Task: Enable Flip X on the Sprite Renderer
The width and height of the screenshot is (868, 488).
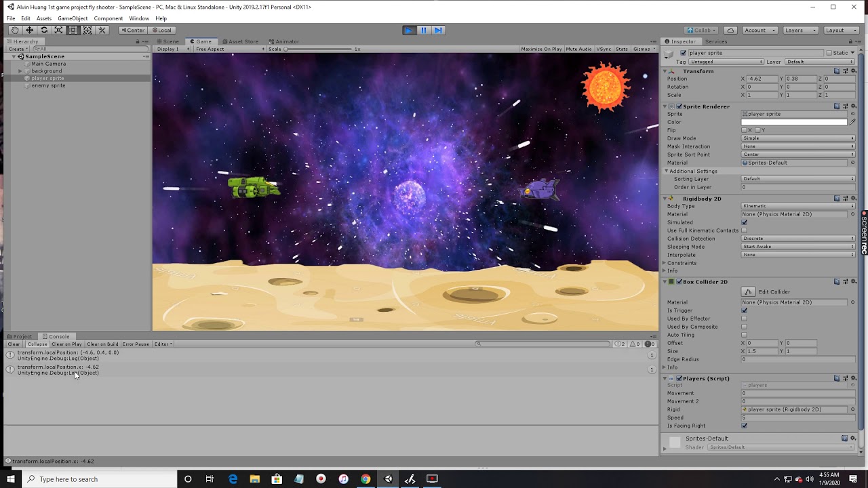Action: coord(745,130)
